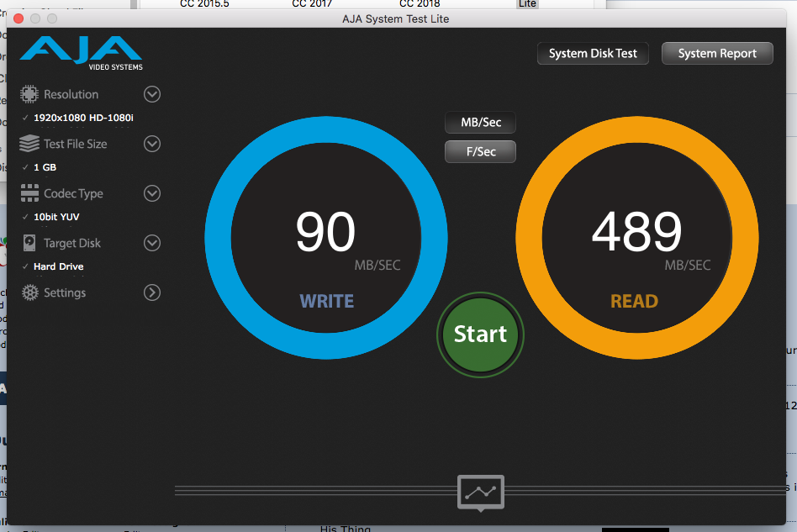
Task: Click the Resolution label
Action: (x=71, y=94)
